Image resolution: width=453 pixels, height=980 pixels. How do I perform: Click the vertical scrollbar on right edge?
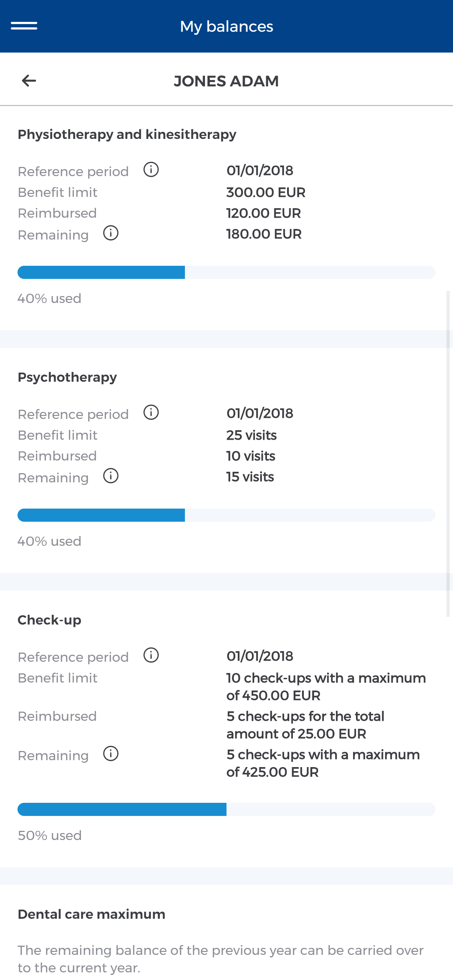448,454
